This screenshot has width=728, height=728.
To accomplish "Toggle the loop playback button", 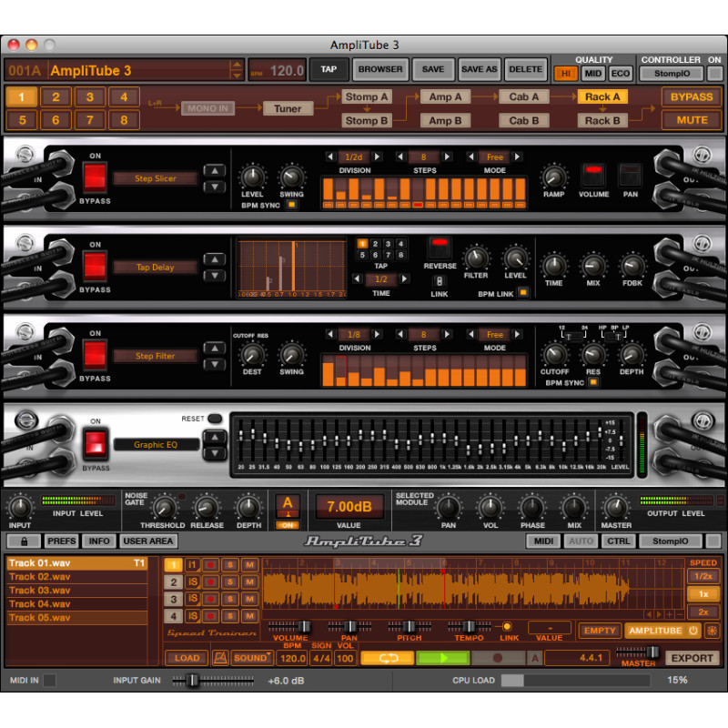I will coord(388,658).
